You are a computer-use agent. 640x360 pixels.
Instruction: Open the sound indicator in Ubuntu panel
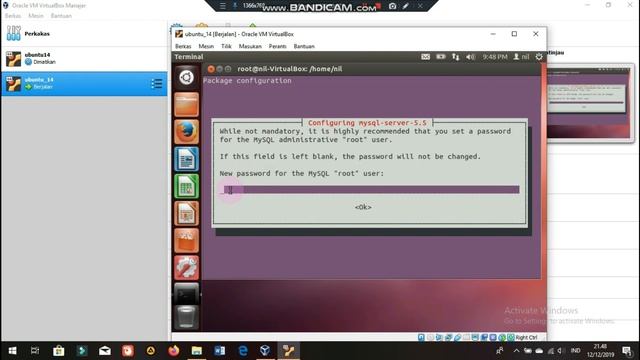(x=471, y=57)
